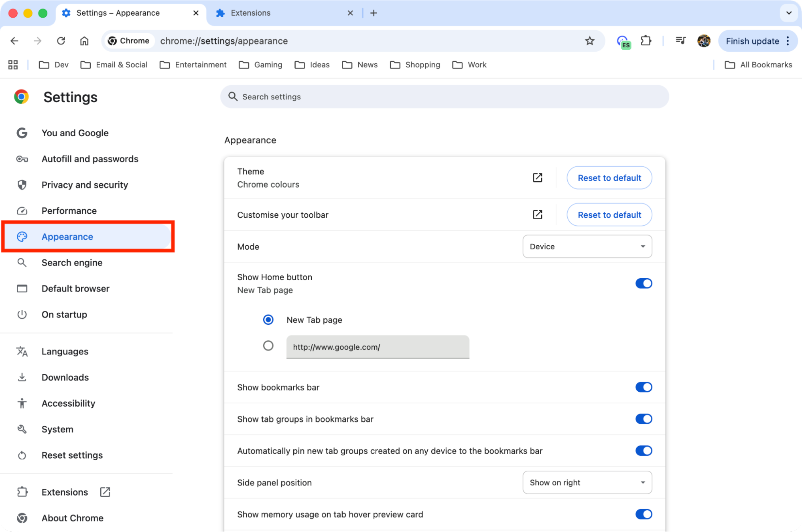Open Theme settings via external link icon
The width and height of the screenshot is (802, 532).
537,177
